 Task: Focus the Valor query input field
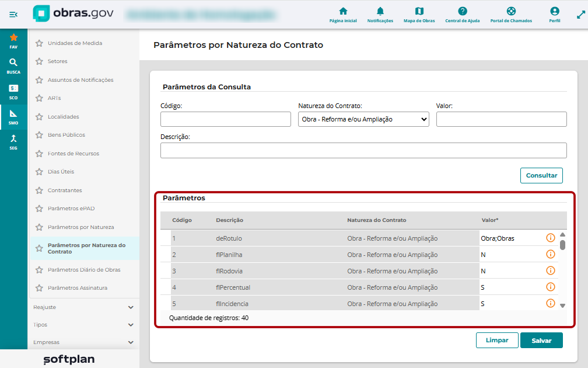click(x=502, y=119)
